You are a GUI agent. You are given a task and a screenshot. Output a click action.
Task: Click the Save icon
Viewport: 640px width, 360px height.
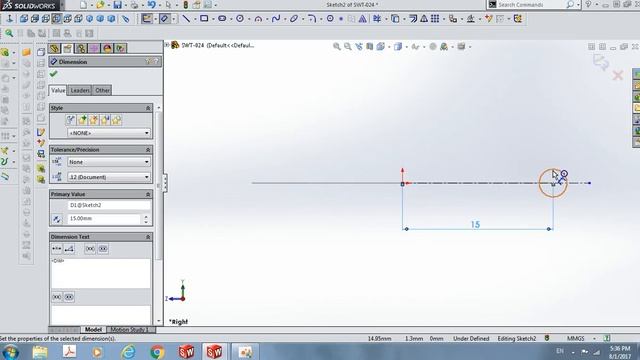117,5
